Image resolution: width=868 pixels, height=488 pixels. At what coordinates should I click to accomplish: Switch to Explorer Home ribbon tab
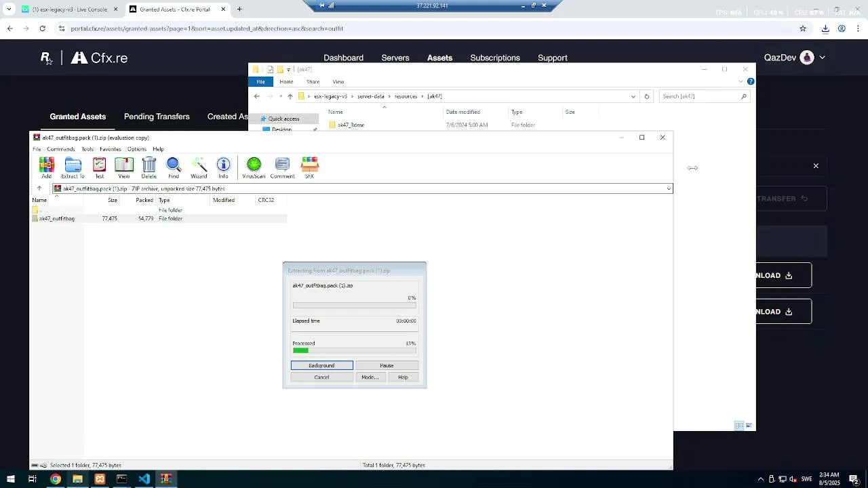coord(286,81)
